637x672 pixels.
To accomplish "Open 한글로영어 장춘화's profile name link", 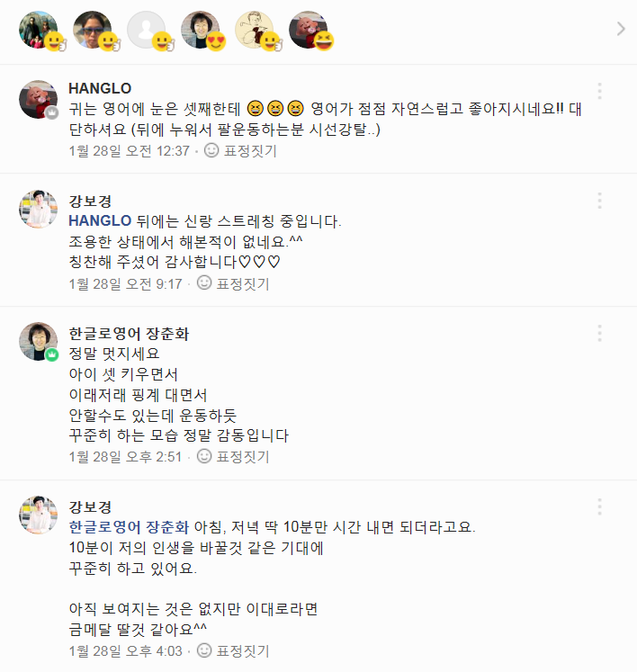I will click(129, 334).
